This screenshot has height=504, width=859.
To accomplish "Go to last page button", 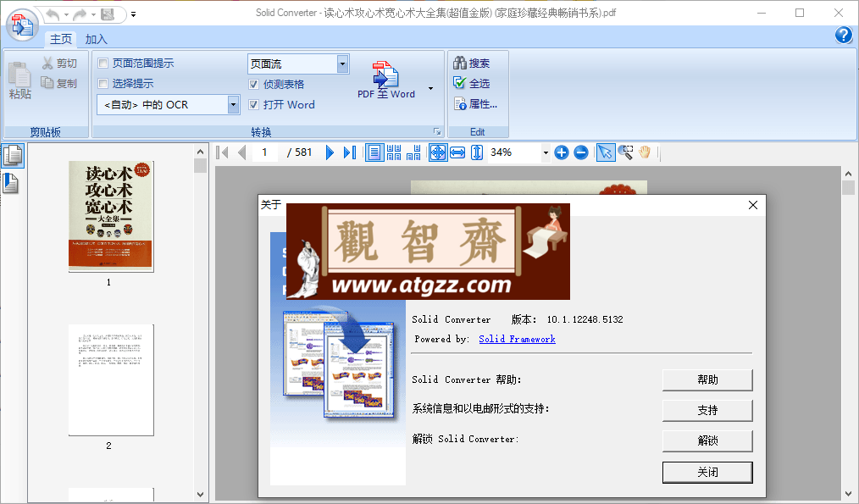I will click(x=350, y=152).
